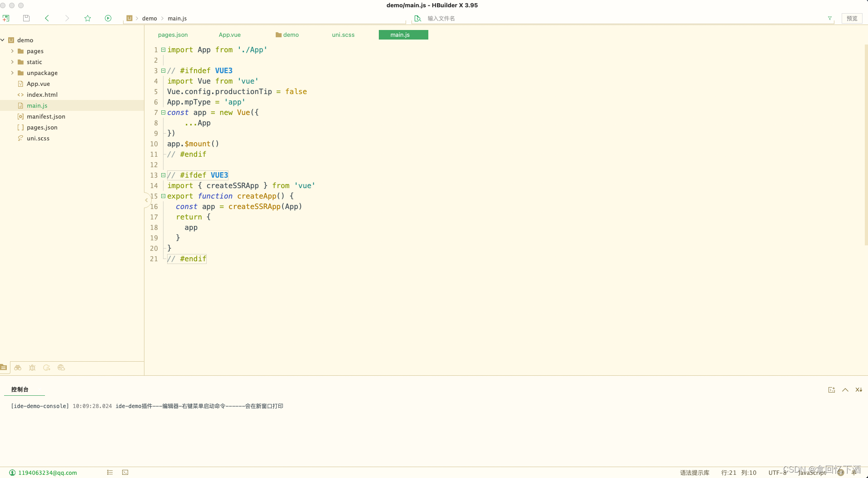Image resolution: width=868 pixels, height=478 pixels.
Task: Fold the #ifndef VUE3 block at line 3
Action: coord(163,71)
